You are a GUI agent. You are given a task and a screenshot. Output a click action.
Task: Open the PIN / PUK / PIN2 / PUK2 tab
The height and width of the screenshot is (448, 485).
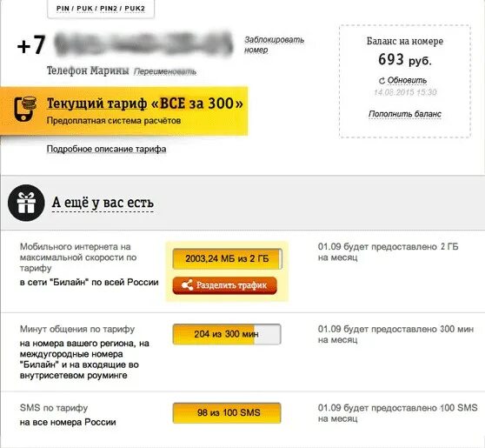click(101, 9)
